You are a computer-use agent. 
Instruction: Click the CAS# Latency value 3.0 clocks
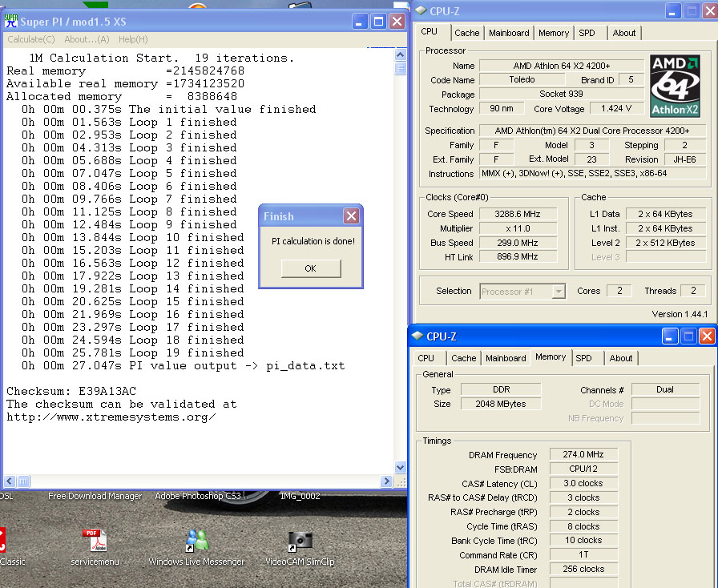[x=583, y=483]
